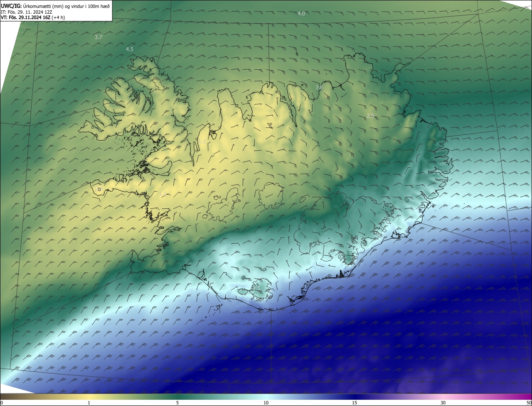Click the IT line 'Fös. 29. 11. 2024 12Z'

[30, 12]
